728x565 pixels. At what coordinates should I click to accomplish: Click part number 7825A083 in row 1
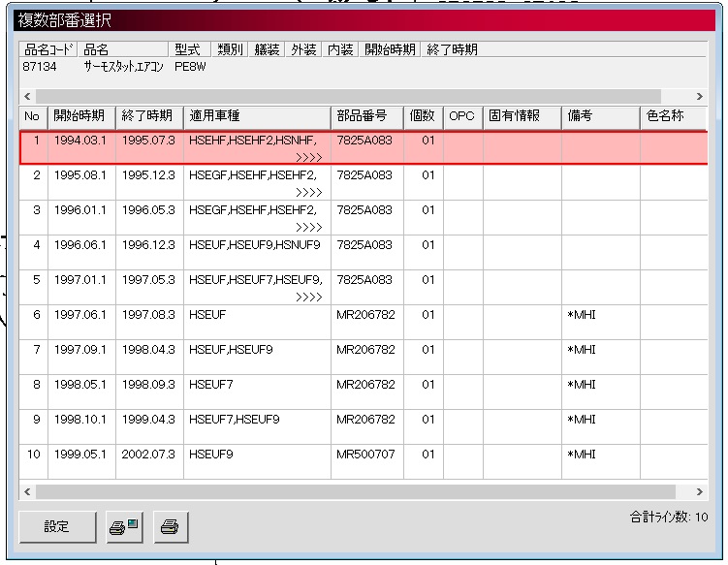[x=364, y=141]
